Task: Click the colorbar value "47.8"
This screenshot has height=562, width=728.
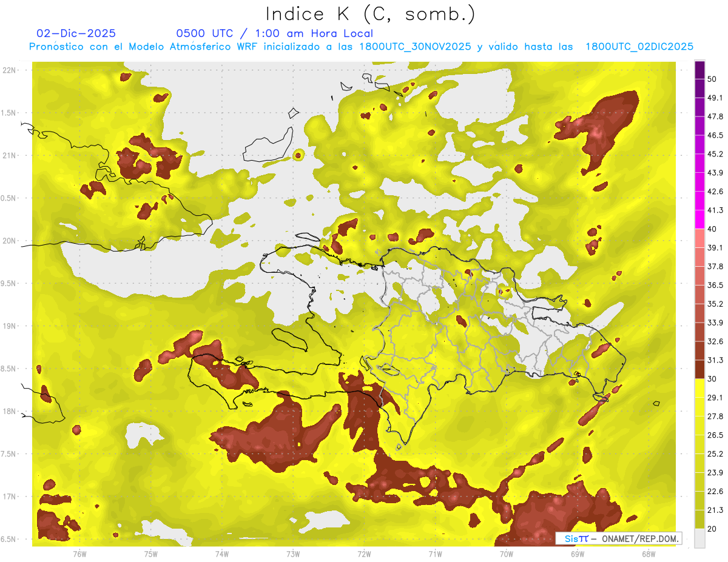Action: (715, 116)
